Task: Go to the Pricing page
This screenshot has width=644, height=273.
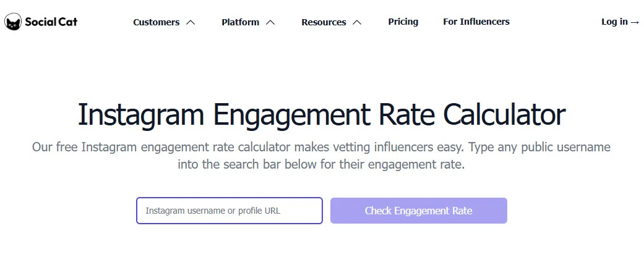Action: coord(403,22)
